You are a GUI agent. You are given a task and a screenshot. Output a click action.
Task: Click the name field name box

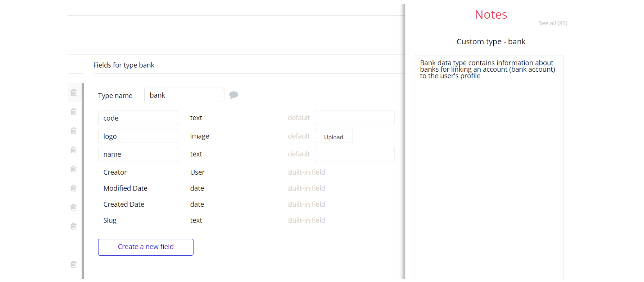point(138,154)
